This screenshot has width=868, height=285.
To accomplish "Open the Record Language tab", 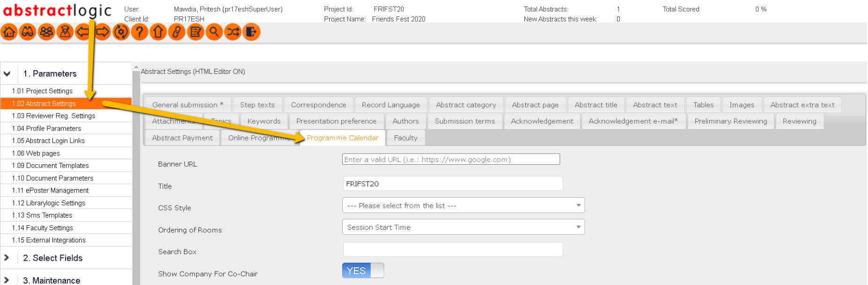I will [390, 105].
